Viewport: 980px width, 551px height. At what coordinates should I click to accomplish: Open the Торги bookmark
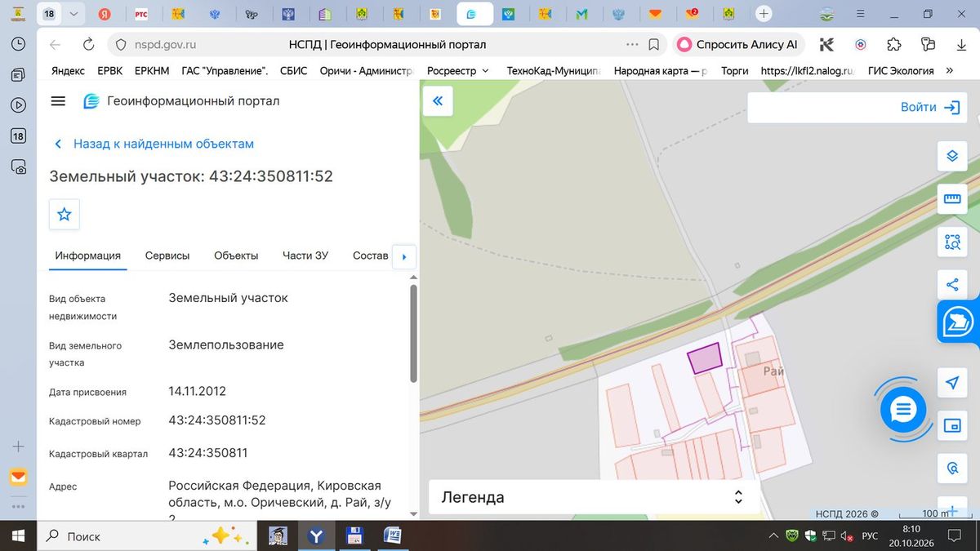click(x=735, y=71)
